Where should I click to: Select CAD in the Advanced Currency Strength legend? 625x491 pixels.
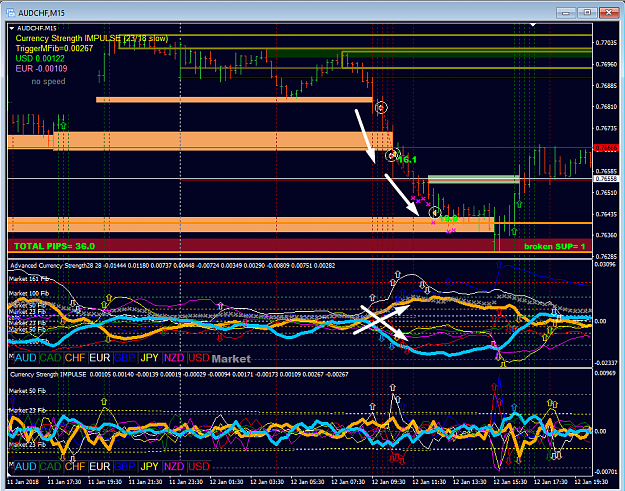pyautogui.click(x=50, y=358)
